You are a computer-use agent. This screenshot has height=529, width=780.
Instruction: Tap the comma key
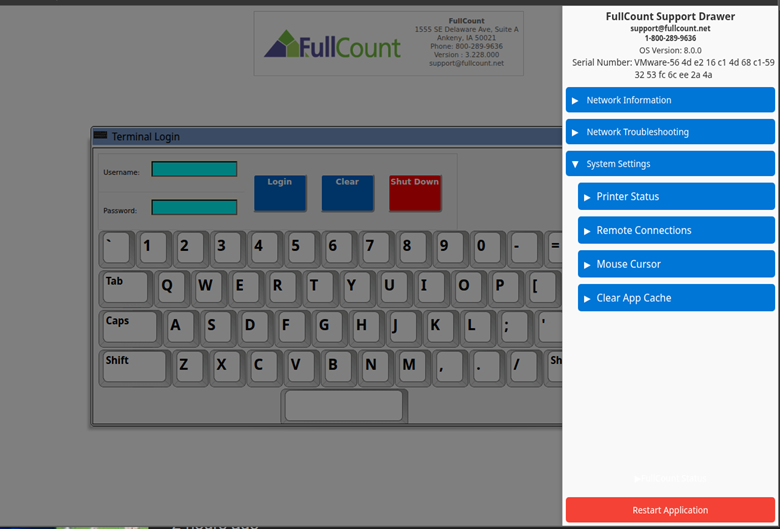(450, 368)
